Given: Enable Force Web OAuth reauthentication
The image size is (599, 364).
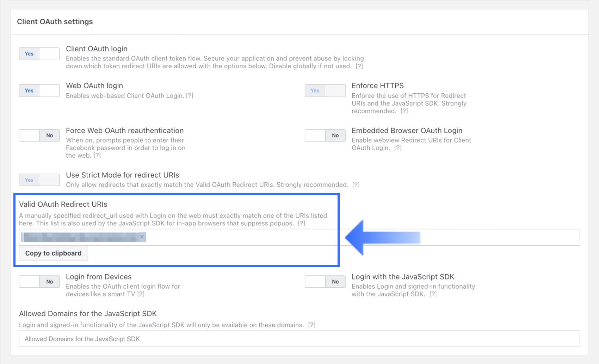Looking at the screenshot, I should (39, 136).
